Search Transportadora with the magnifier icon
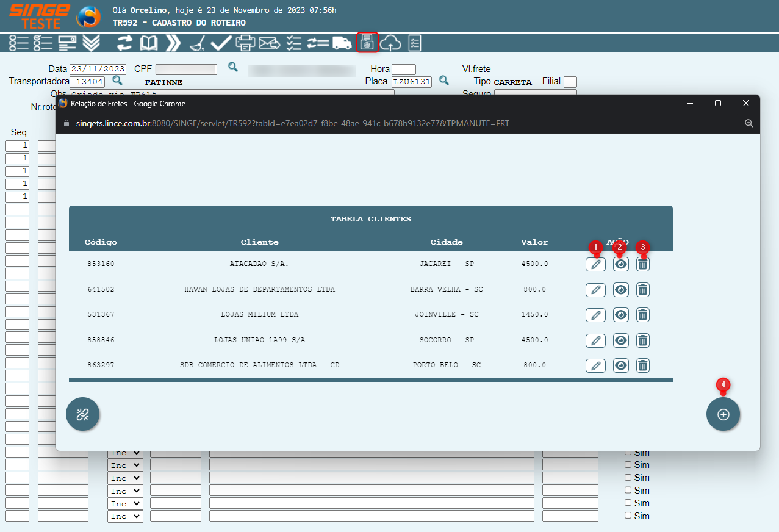Viewport: 779px width, 532px height. 118,80
